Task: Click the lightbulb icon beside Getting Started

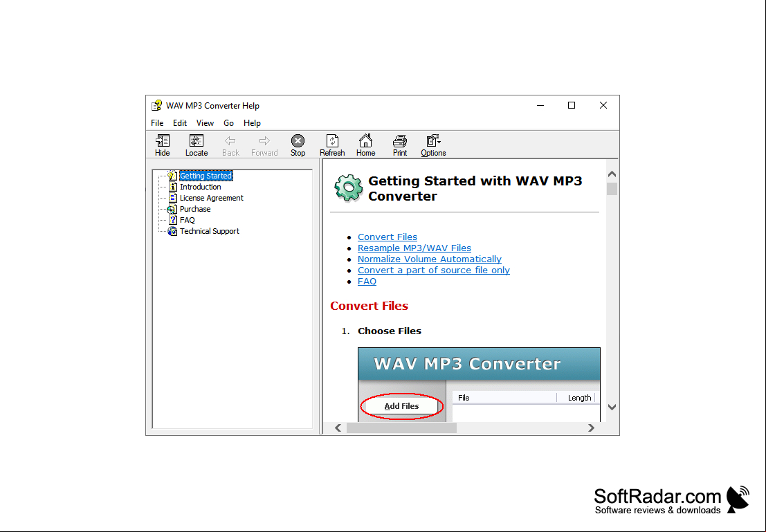Action: [172, 176]
